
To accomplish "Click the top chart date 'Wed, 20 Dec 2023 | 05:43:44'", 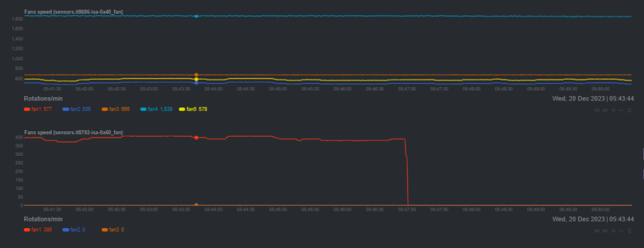I will tap(592, 99).
